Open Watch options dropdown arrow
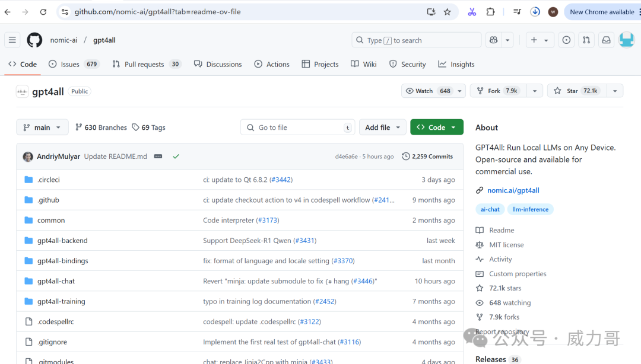This screenshot has height=364, width=641. (459, 91)
